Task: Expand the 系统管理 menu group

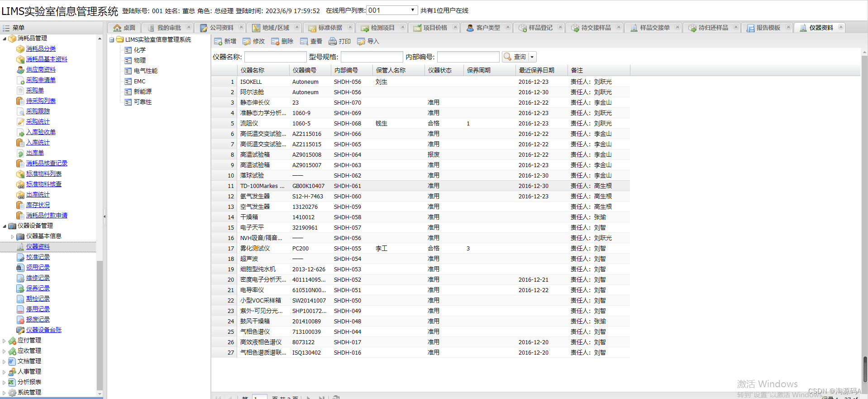Action: click(5, 393)
